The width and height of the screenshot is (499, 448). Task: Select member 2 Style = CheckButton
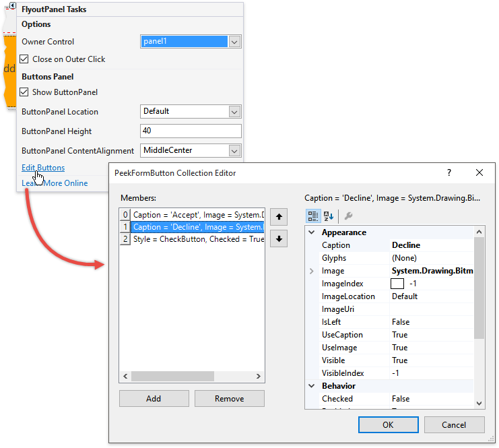point(192,239)
